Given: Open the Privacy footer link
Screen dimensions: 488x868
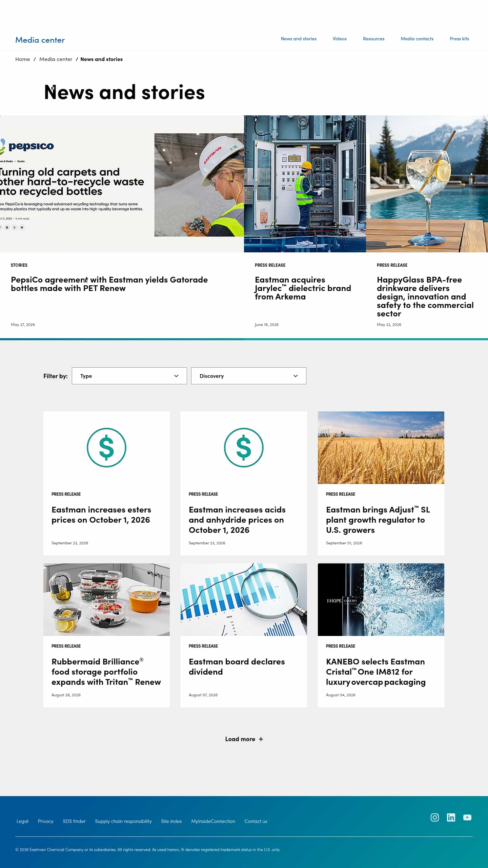Looking at the screenshot, I should 45,821.
